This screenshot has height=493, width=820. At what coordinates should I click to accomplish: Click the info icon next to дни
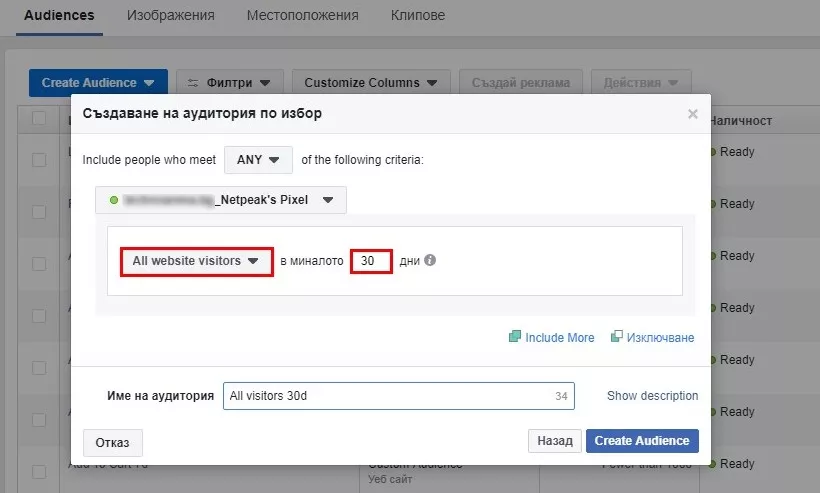pos(430,260)
